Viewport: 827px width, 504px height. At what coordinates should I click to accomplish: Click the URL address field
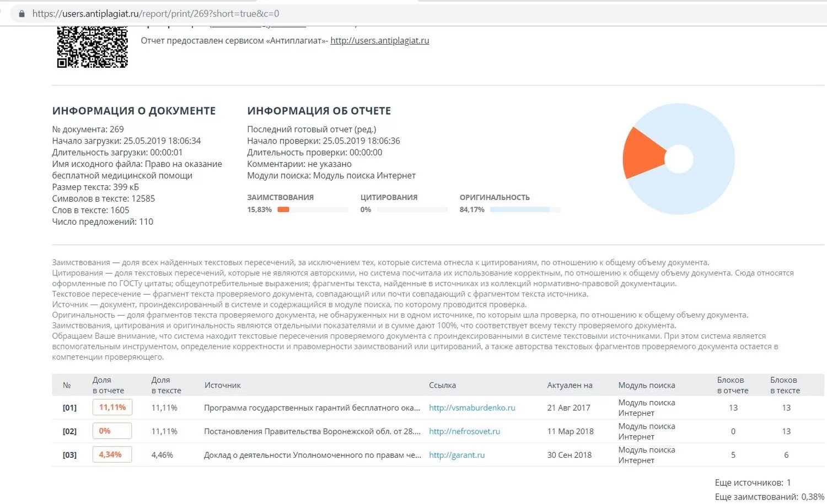coord(419,14)
